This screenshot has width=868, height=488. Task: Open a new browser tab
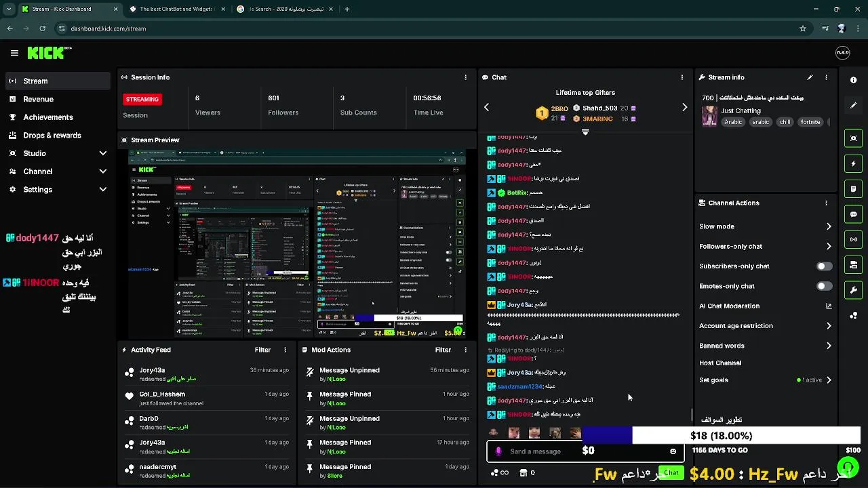347,9
